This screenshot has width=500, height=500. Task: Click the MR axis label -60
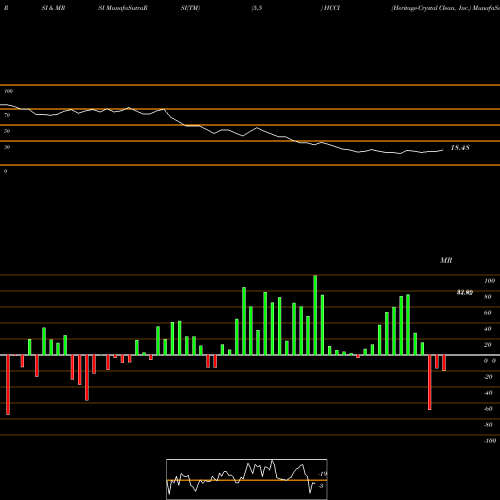pos(488,409)
